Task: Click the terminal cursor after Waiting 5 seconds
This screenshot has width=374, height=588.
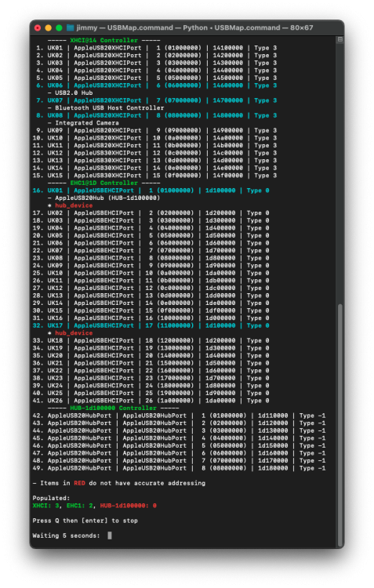Action: [110, 535]
